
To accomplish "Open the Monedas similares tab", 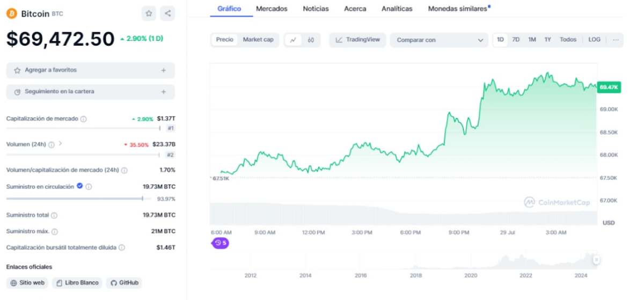I will coord(459,9).
